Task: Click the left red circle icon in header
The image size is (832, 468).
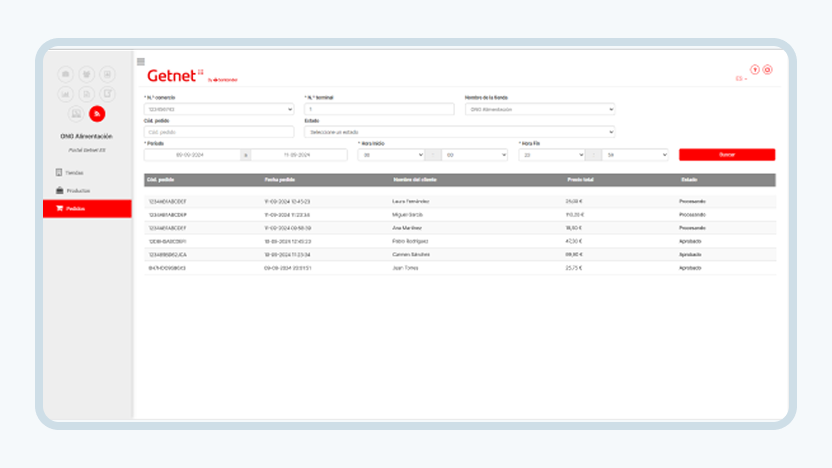Action: 755,70
